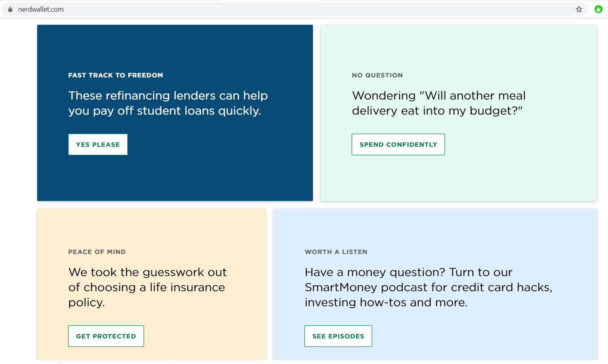608x364 pixels.
Task: Click the cream life insurance card background
Action: coord(151,228)
